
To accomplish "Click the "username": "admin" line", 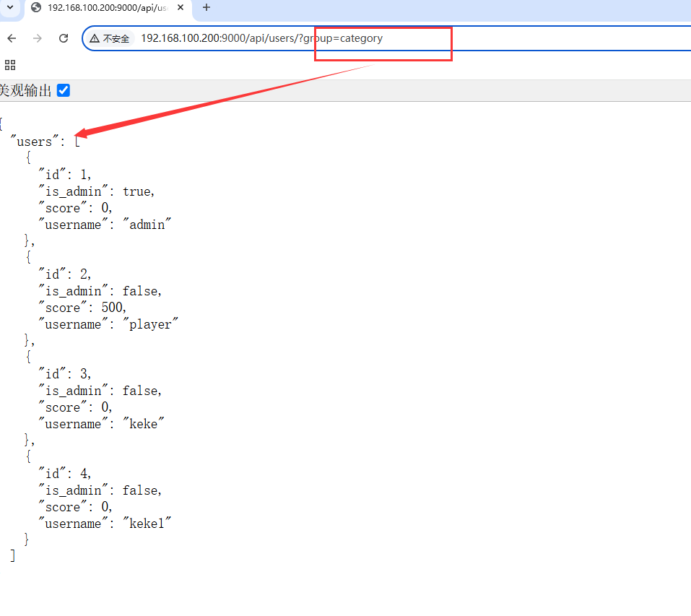I will tap(105, 225).
